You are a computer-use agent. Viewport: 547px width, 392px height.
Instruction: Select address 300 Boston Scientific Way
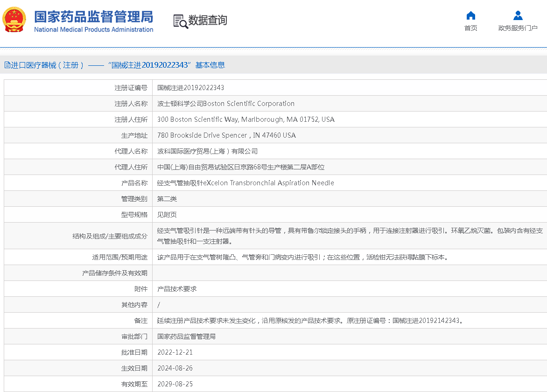(x=245, y=119)
